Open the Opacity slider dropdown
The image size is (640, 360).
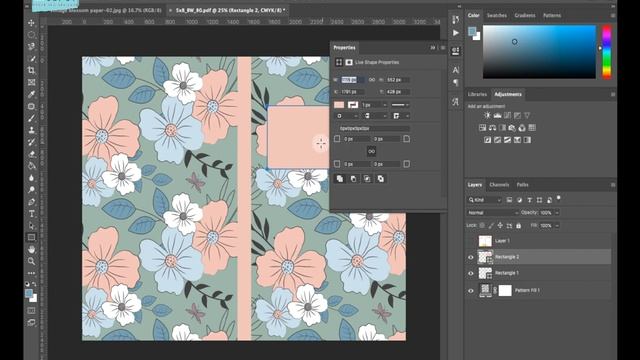pyautogui.click(x=557, y=213)
